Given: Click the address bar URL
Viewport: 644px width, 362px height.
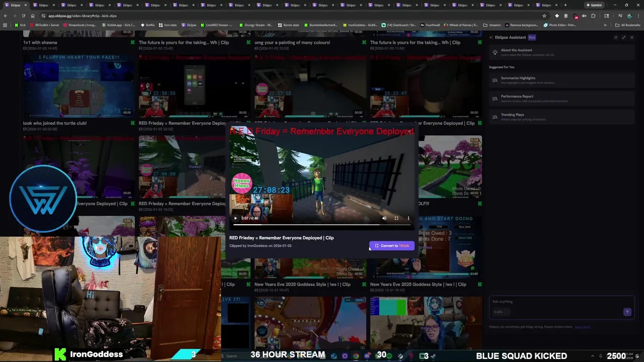Looking at the screenshot, I should [x=83, y=16].
